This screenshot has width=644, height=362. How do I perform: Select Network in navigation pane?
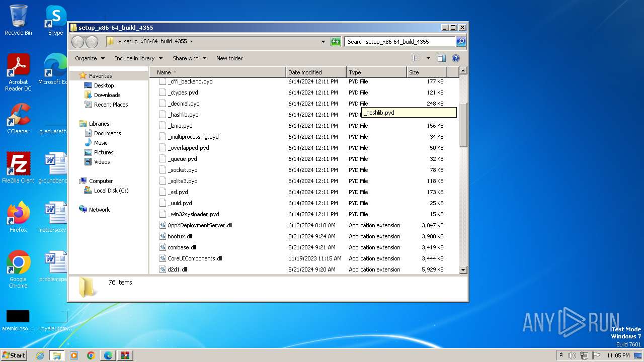[x=99, y=210]
